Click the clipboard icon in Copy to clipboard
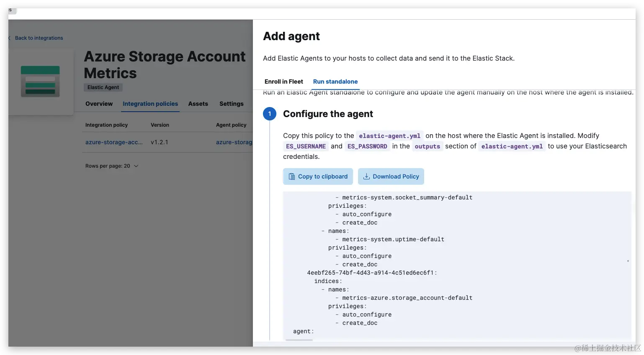The image size is (644, 355). point(292,176)
